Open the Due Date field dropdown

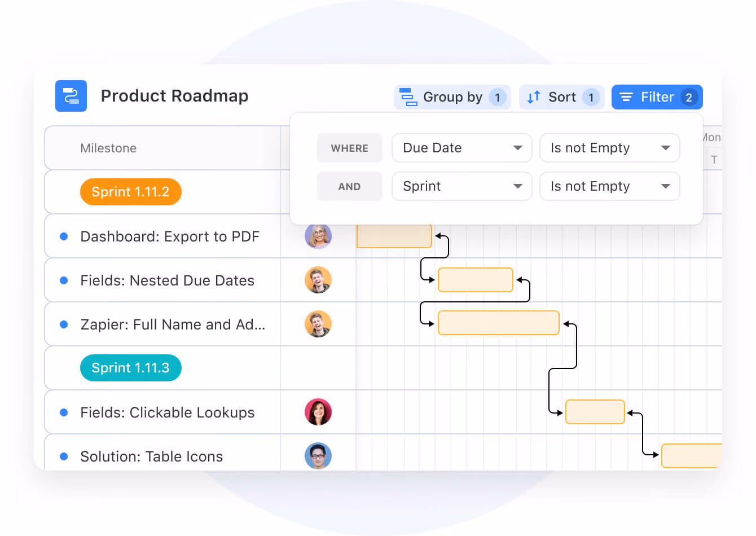[462, 148]
